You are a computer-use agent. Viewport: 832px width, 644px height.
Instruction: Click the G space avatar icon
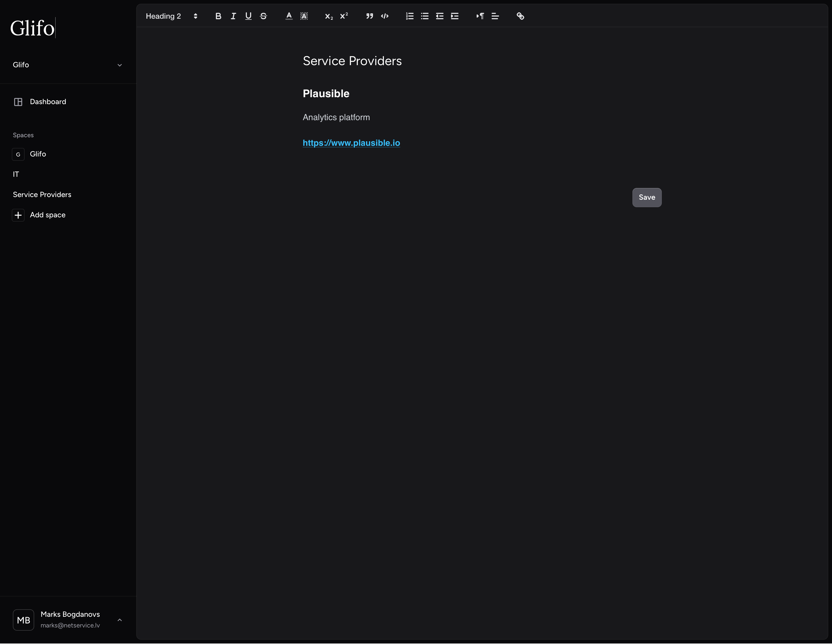coord(18,154)
